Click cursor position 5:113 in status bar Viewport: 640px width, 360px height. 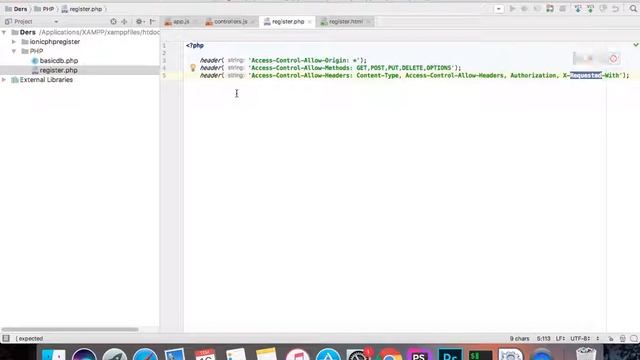pyautogui.click(x=543, y=338)
